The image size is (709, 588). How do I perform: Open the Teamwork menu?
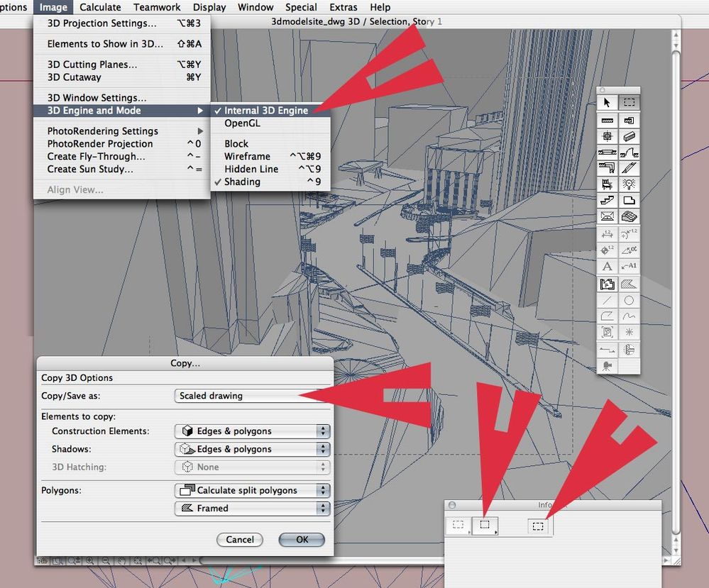click(156, 7)
